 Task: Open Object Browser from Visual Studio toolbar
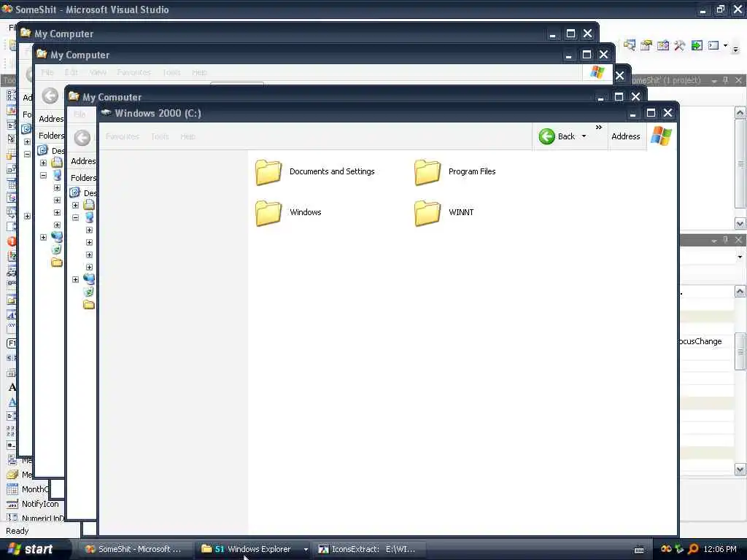click(662, 45)
